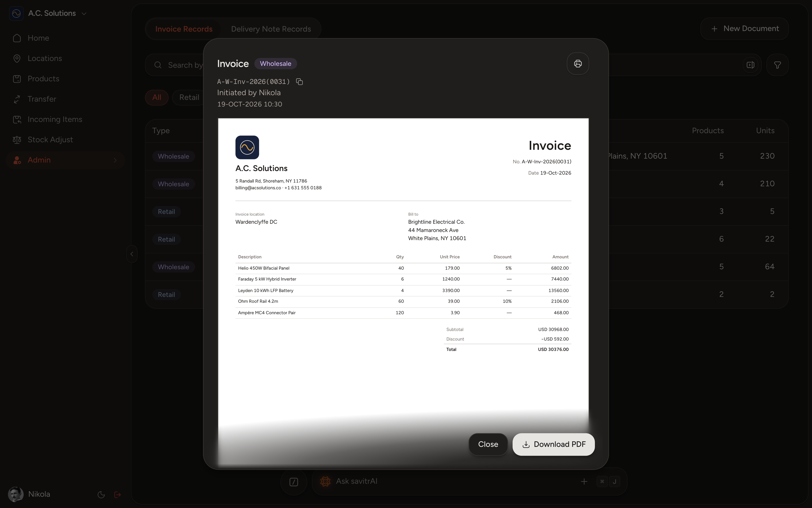Open Products box icon
This screenshot has width=812, height=508.
[17, 79]
